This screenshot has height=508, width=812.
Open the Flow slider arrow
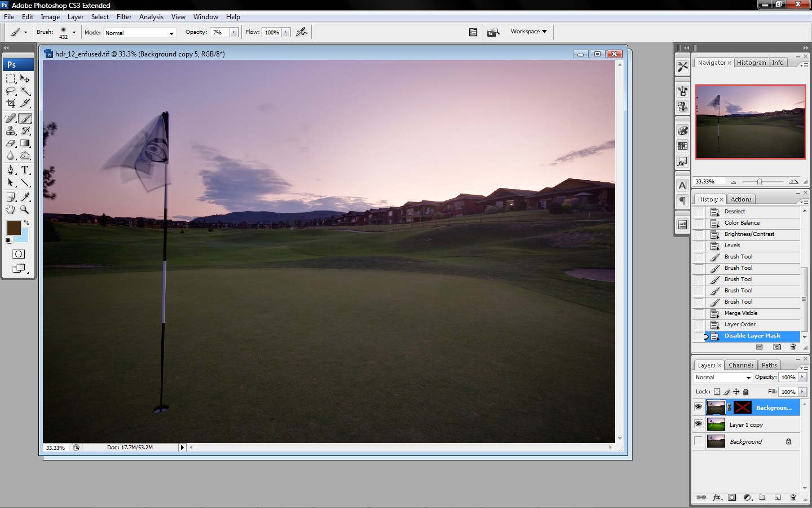click(x=286, y=32)
